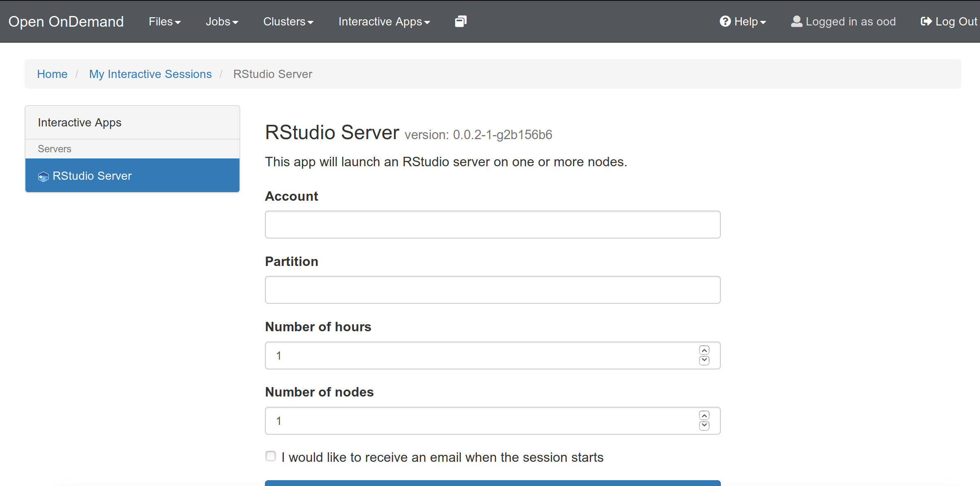Click the Log Out arrow icon
This screenshot has width=980, height=486.
(x=926, y=21)
